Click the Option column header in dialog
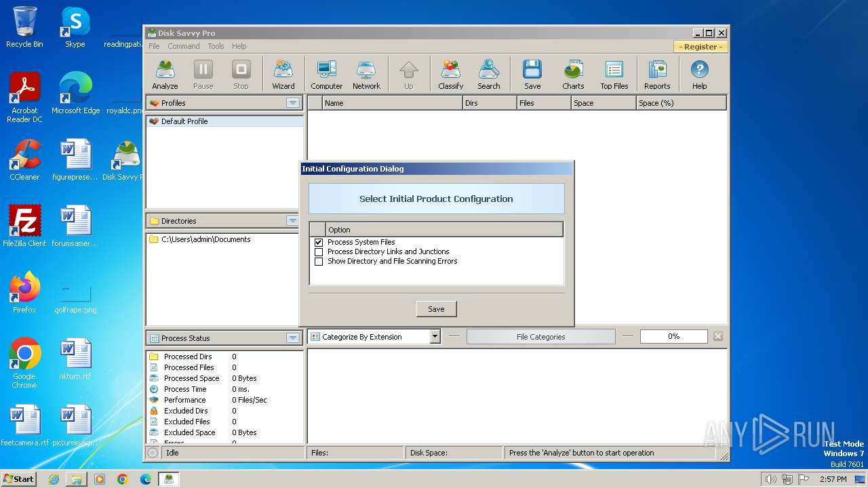The height and width of the screenshot is (488, 868). [444, 230]
